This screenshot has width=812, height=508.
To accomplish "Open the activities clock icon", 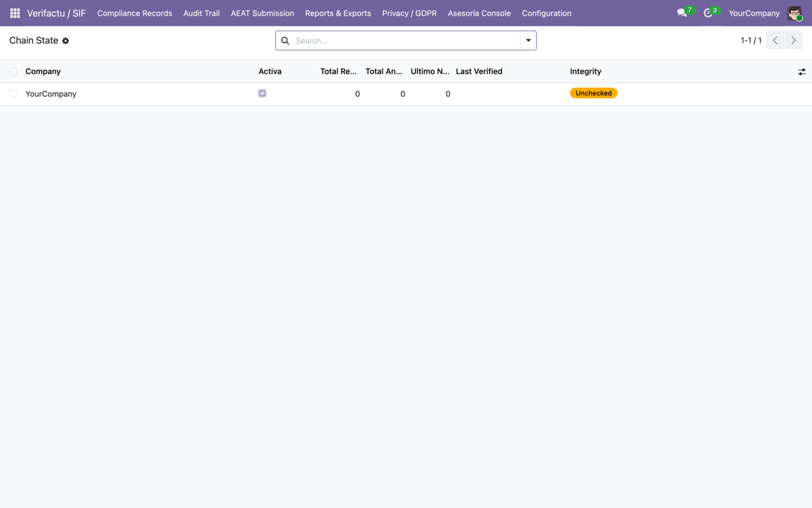I will pos(708,13).
